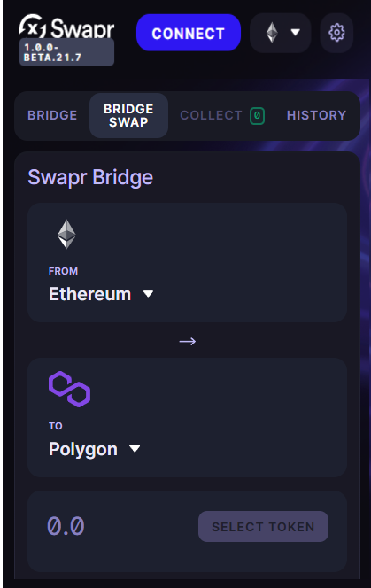Click the version label 1.0.0-BETA.21.7
Image resolution: width=371 pixels, height=588 pixels.
(x=66, y=52)
